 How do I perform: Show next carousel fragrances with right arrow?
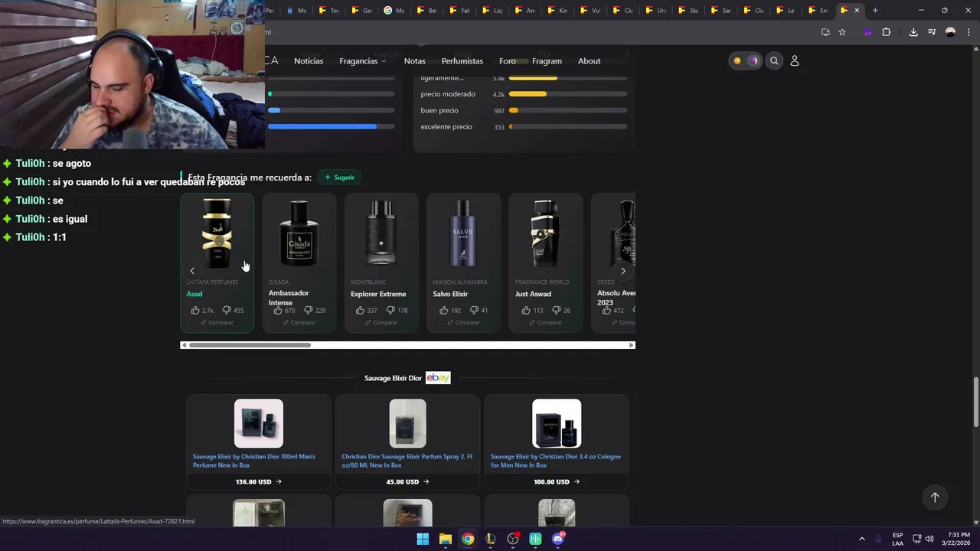[623, 271]
